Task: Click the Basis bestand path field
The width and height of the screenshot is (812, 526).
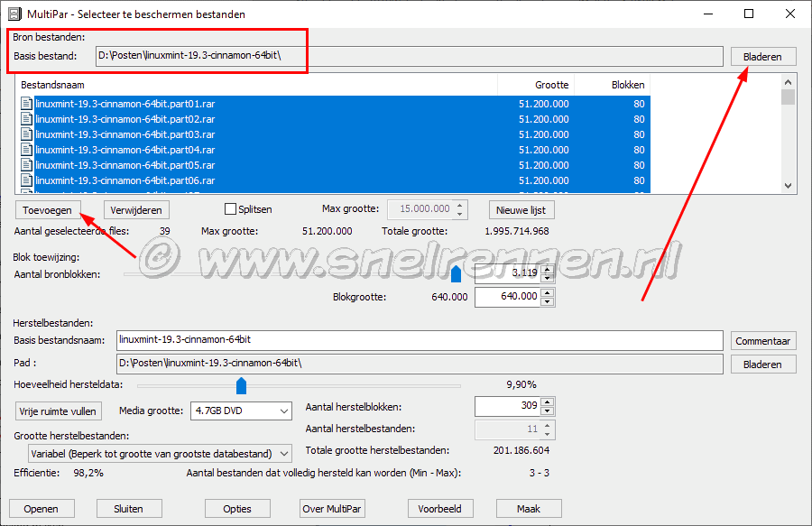Action: pyautogui.click(x=409, y=57)
